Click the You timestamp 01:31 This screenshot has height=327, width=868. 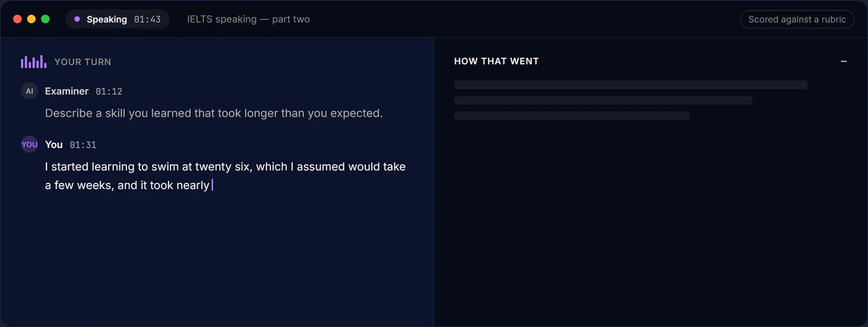point(83,145)
